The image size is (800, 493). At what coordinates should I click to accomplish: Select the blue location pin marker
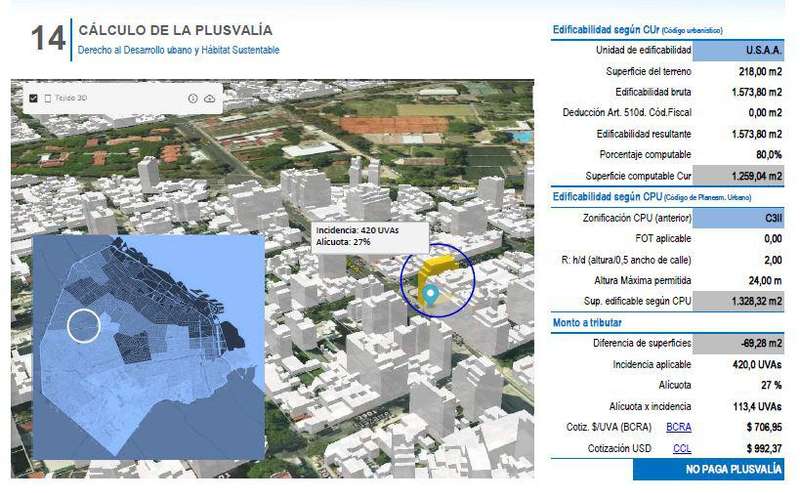(x=430, y=295)
